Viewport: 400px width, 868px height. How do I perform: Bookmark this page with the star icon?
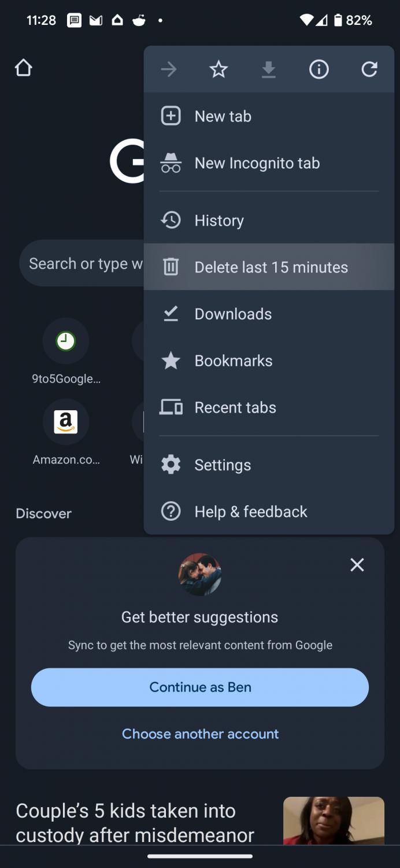(218, 70)
